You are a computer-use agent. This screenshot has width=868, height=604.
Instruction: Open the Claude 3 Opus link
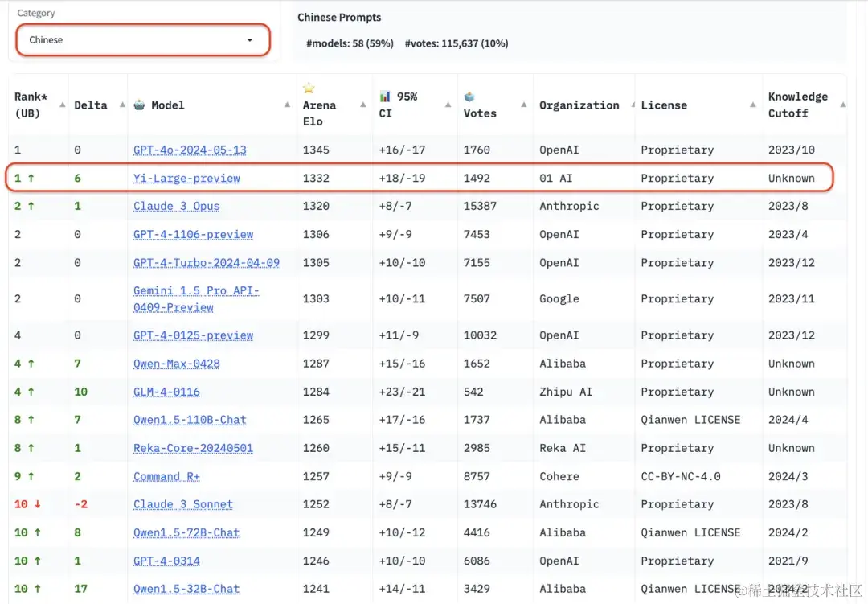coord(177,206)
